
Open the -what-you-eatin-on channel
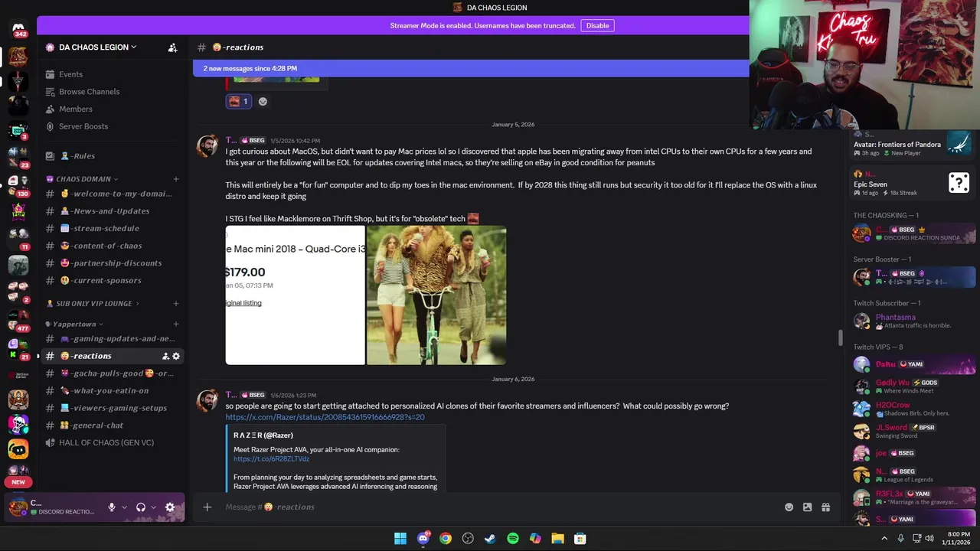tap(113, 390)
